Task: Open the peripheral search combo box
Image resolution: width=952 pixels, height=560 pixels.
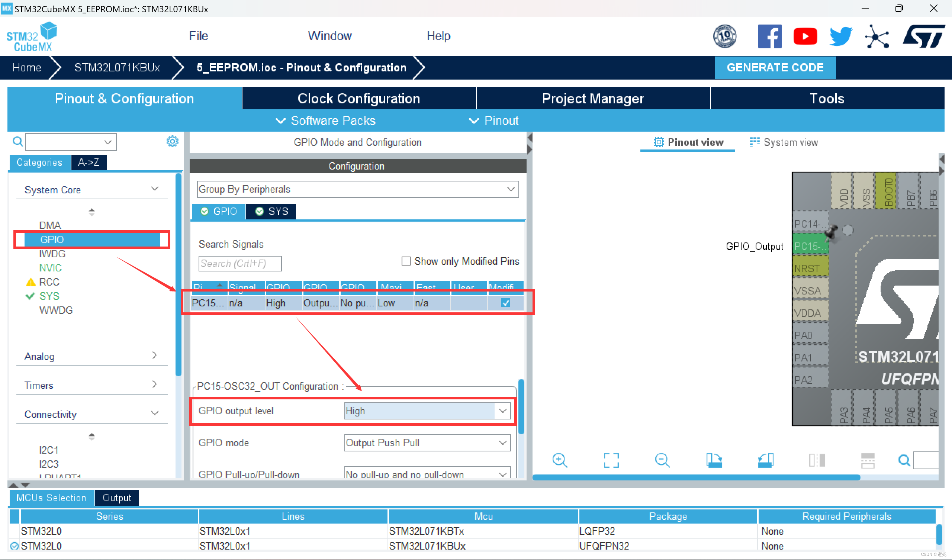Action: point(71,142)
